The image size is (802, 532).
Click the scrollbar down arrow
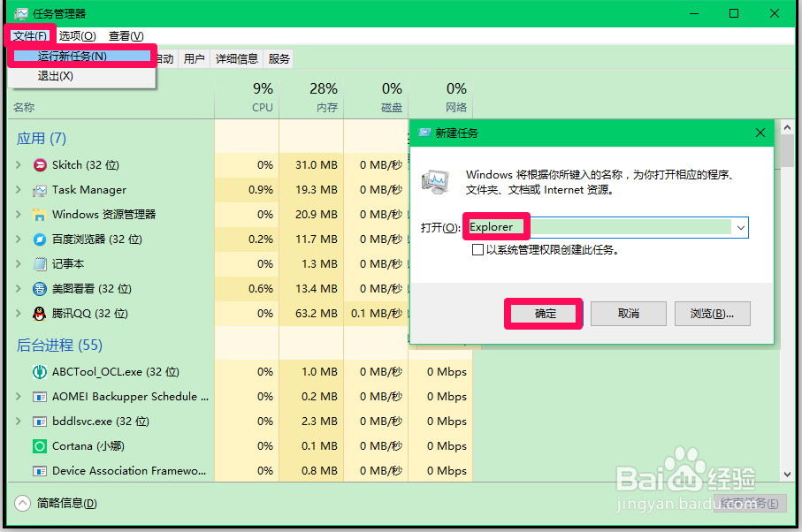coord(787,475)
